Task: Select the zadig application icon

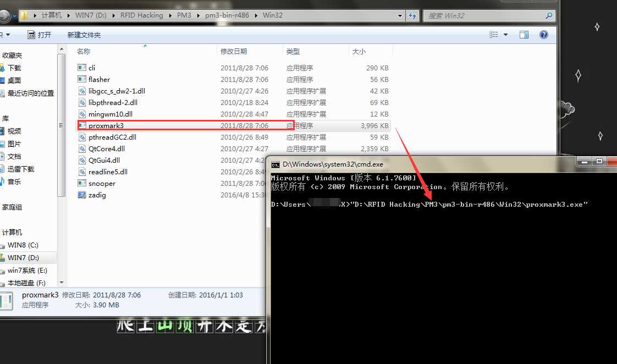Action: pos(82,195)
